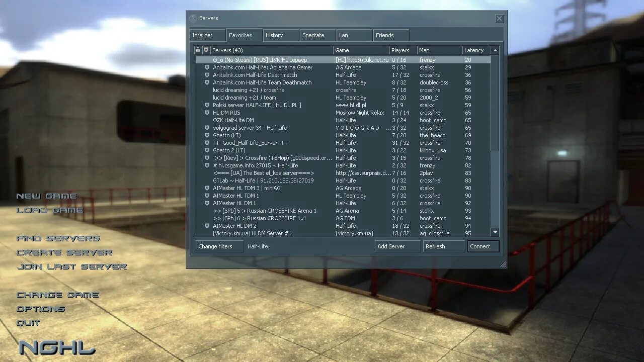Choose Join Last Server in main menu
Screen dimensions: 644x362
[x=72, y=266]
